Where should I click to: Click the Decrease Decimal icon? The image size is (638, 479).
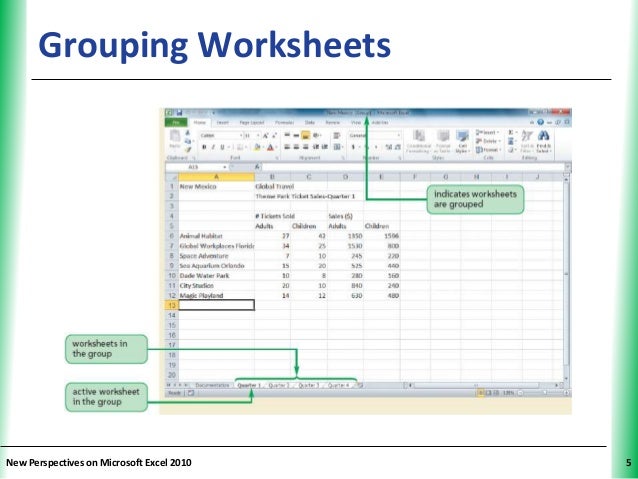pos(398,147)
